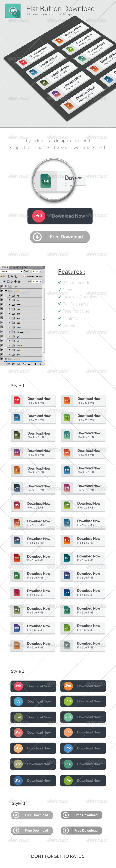
Task: Click the large .Pdf Download Now button
Action: (x=60, y=216)
